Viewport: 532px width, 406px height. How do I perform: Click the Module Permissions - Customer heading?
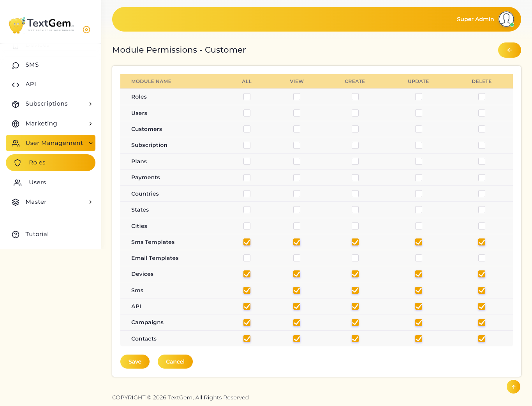pyautogui.click(x=179, y=50)
